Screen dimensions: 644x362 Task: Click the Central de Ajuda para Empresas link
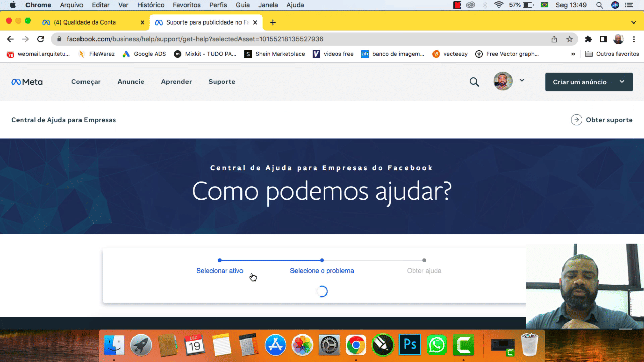pyautogui.click(x=64, y=120)
